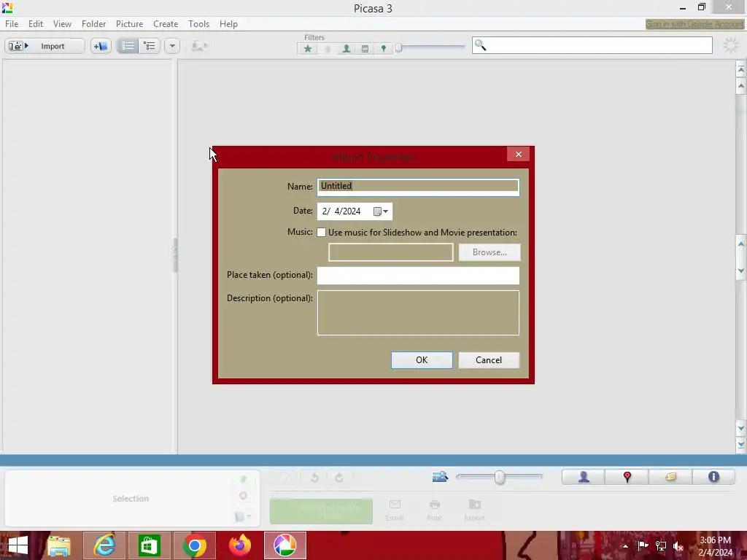The image size is (747, 560).
Task: Open the Picture menu
Action: 129,24
